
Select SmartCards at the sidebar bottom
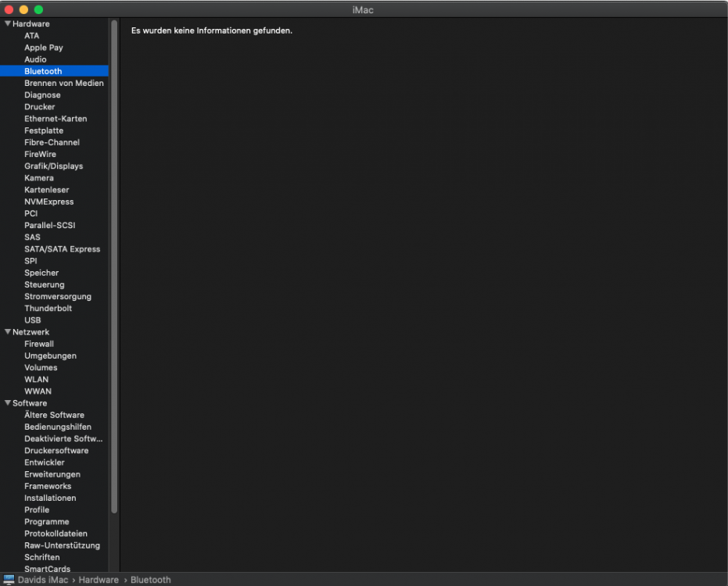[x=48, y=569]
